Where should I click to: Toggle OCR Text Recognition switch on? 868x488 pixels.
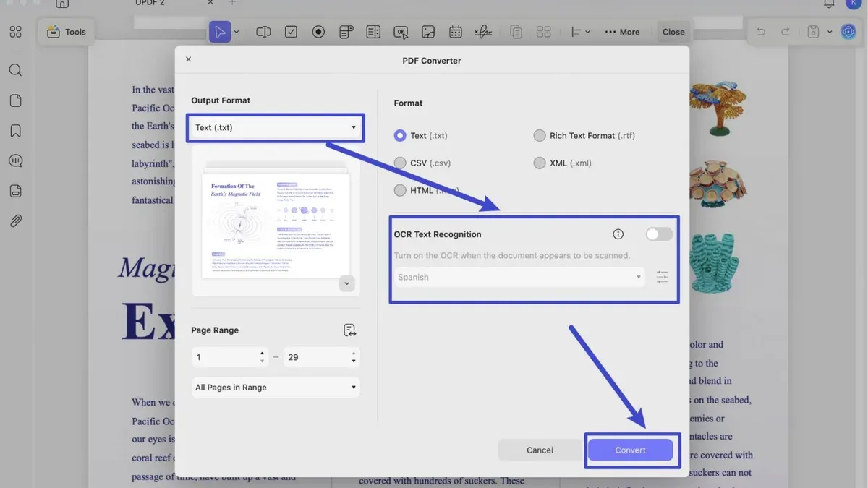(659, 234)
